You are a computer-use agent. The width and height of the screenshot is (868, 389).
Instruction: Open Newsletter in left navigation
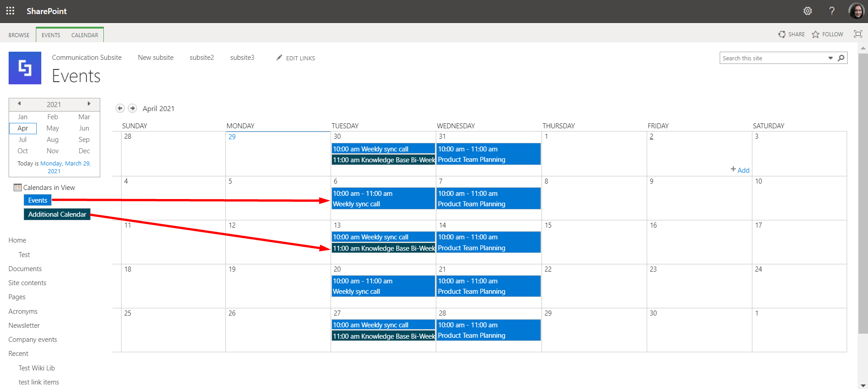tap(24, 326)
